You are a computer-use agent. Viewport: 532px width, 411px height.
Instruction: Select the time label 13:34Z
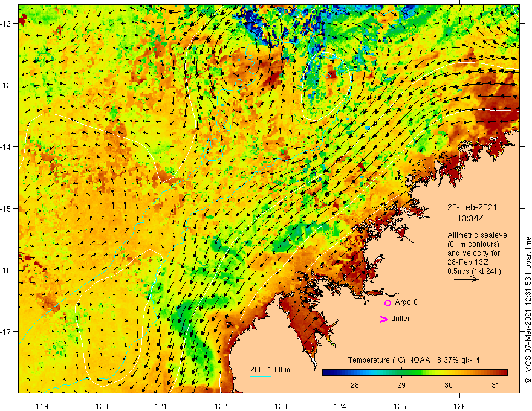pos(470,218)
